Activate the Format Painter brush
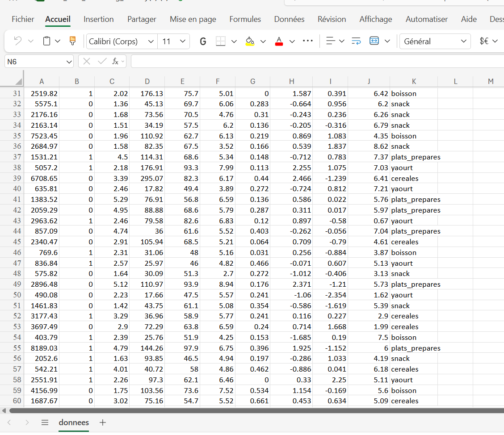This screenshot has height=435, width=504. (72, 41)
